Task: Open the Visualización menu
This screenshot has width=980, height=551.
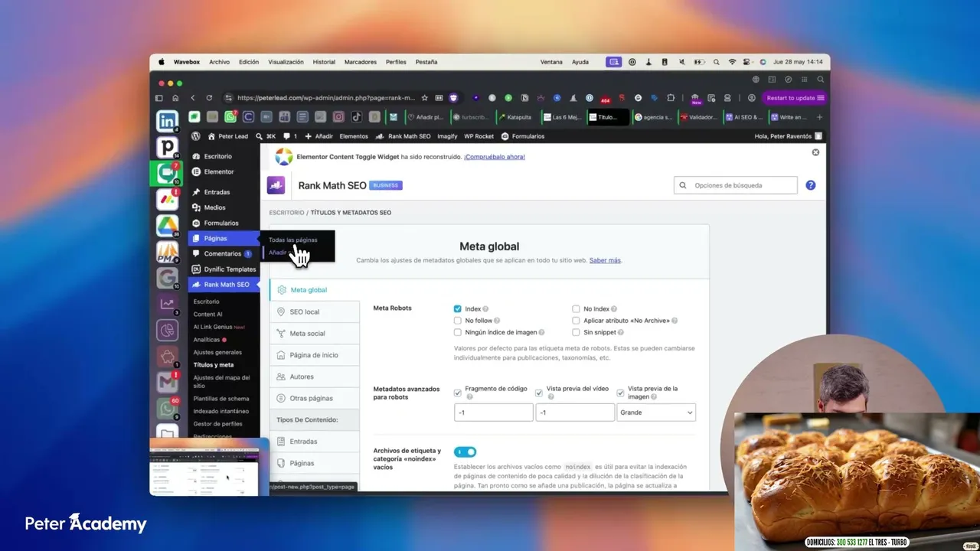Action: [286, 62]
